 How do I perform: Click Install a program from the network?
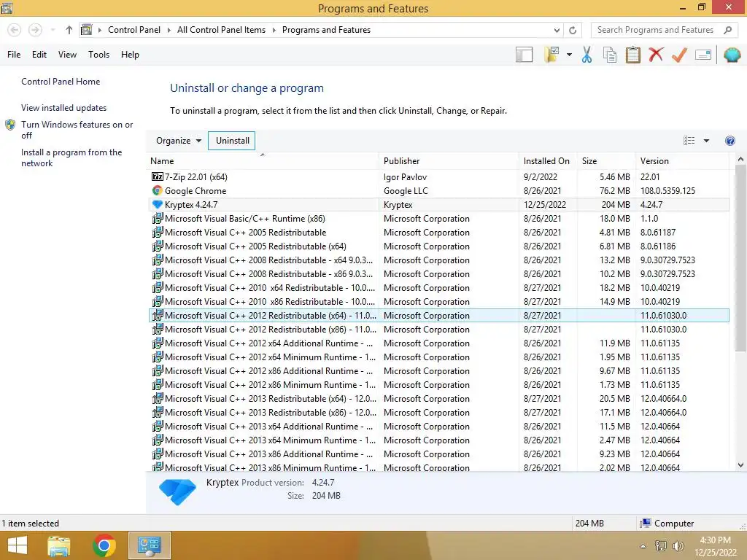pos(71,157)
